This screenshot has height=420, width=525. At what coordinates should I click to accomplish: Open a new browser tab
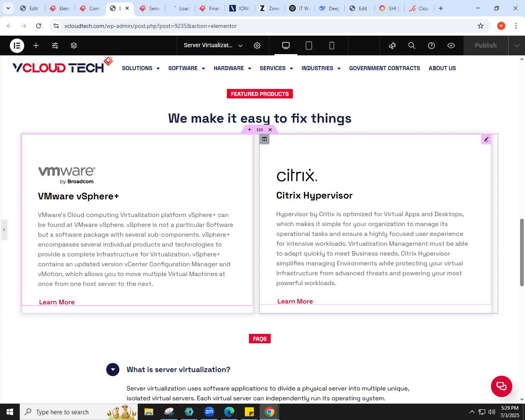coord(441,8)
